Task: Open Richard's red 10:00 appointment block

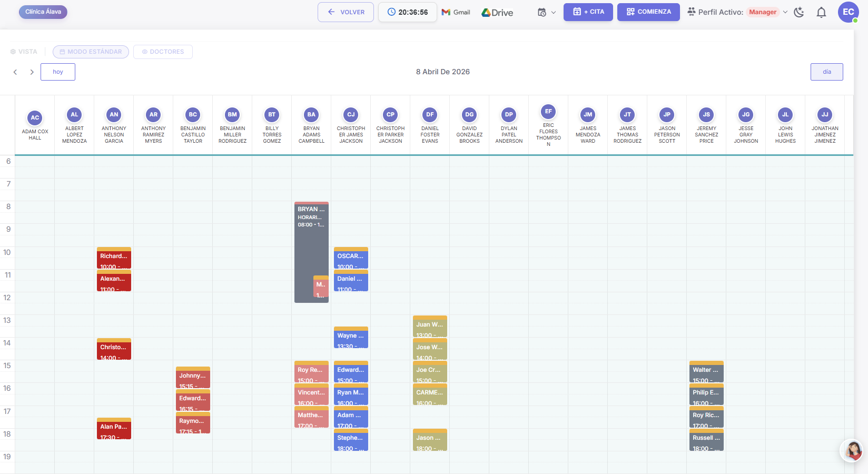Action: click(x=114, y=259)
